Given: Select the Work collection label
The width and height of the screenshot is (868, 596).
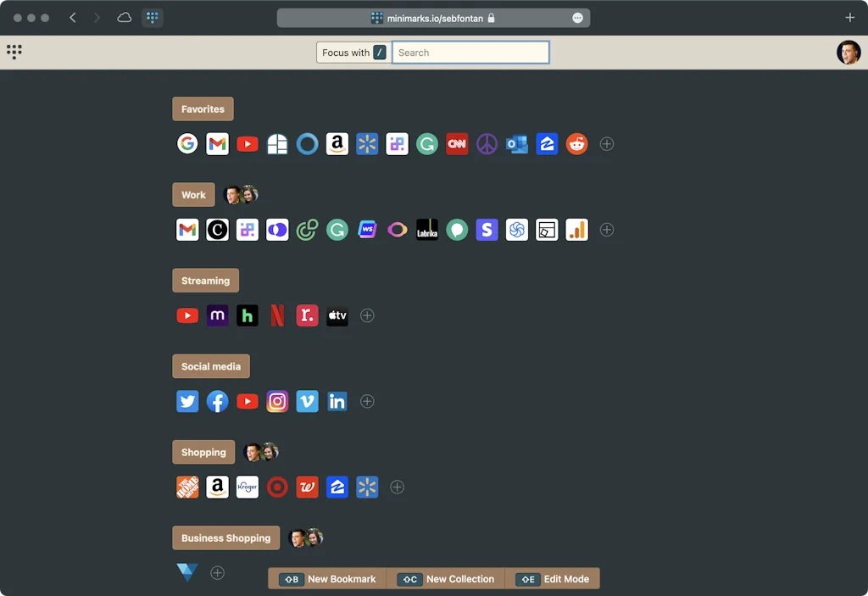Looking at the screenshot, I should coord(194,195).
